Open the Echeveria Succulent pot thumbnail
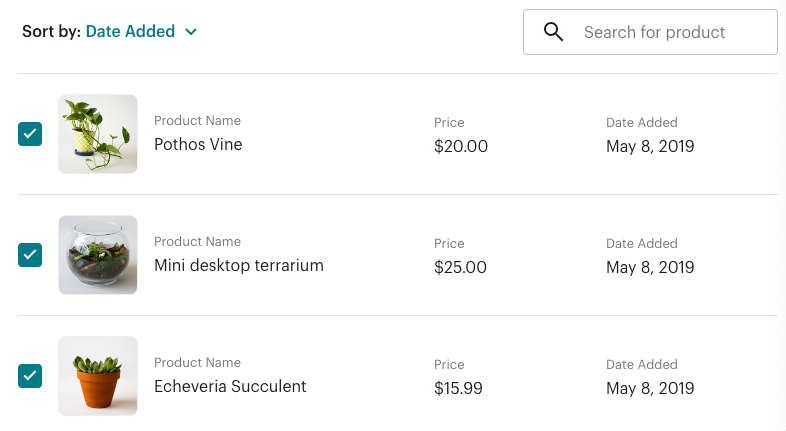The height and width of the screenshot is (431, 786). click(98, 376)
